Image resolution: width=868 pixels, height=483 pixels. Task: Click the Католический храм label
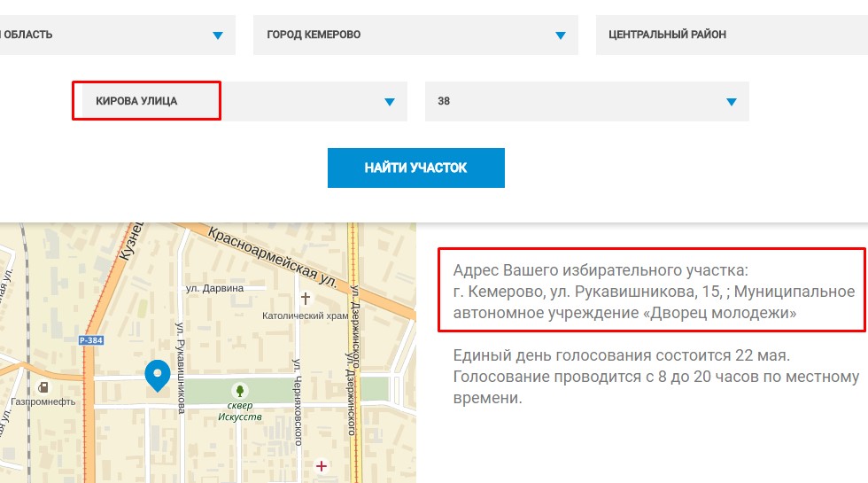click(x=305, y=316)
